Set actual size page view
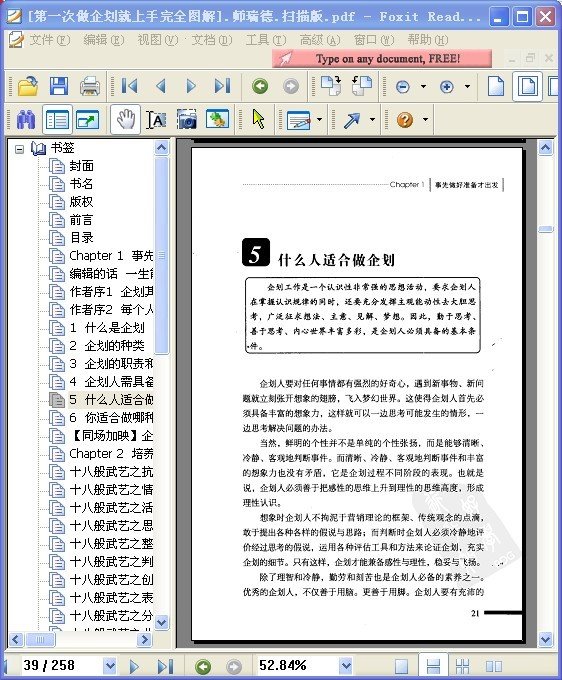The height and width of the screenshot is (680, 562). [496, 86]
